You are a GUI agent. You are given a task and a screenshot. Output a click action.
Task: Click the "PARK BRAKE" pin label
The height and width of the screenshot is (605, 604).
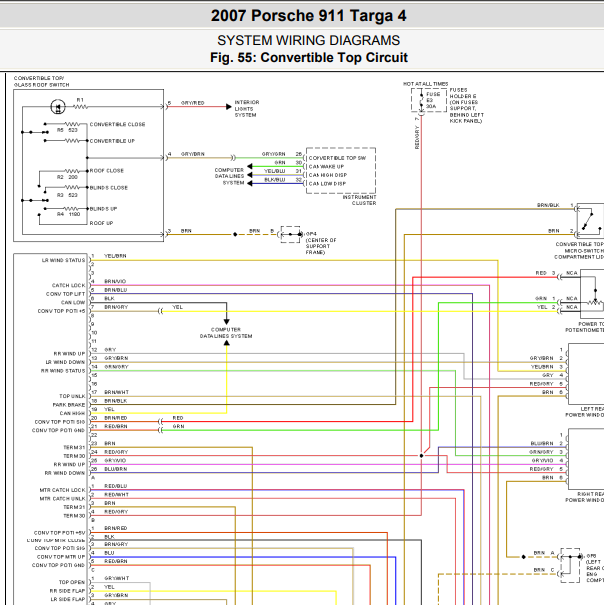[69, 404]
